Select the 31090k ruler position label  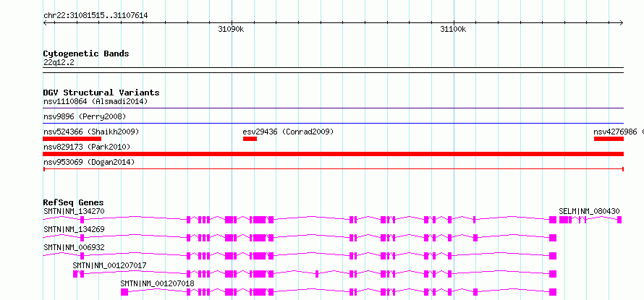tap(232, 30)
